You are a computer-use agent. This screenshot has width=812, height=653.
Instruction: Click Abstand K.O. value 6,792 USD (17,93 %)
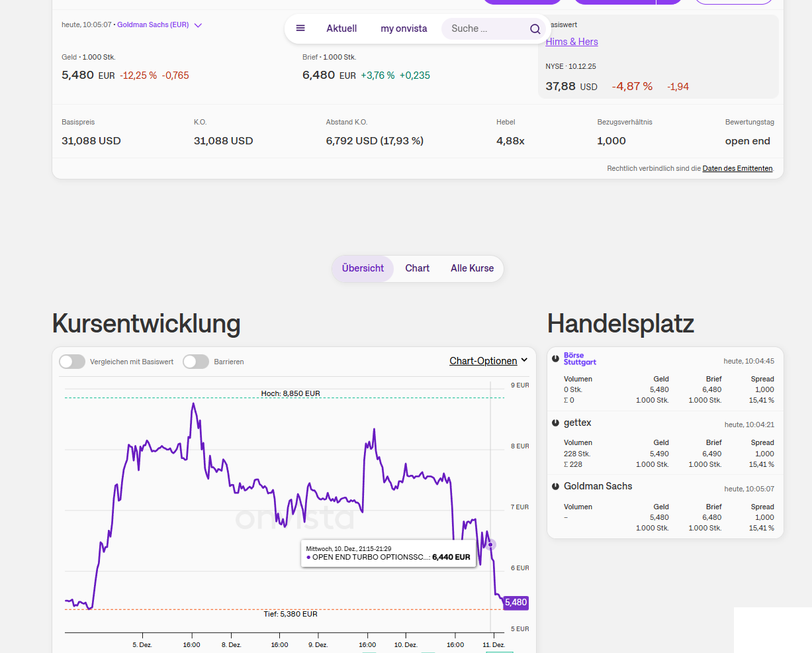coord(375,140)
